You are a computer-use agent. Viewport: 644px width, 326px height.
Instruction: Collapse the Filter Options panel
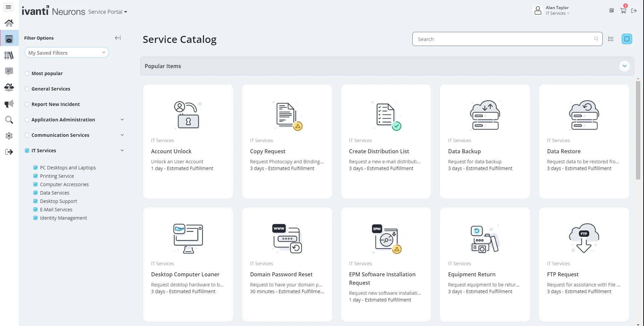(x=118, y=38)
